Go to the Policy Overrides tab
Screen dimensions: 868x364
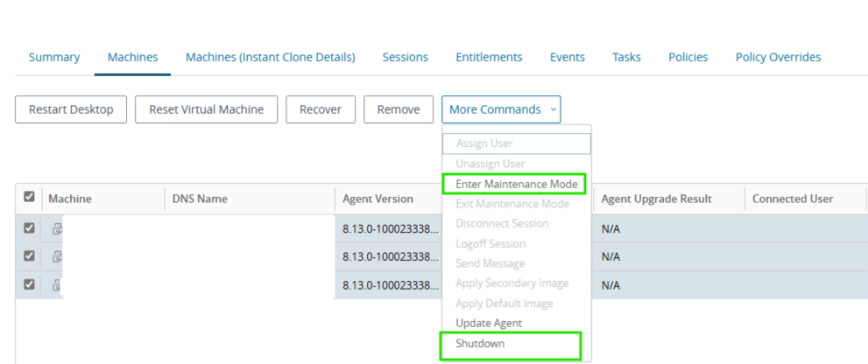click(778, 57)
